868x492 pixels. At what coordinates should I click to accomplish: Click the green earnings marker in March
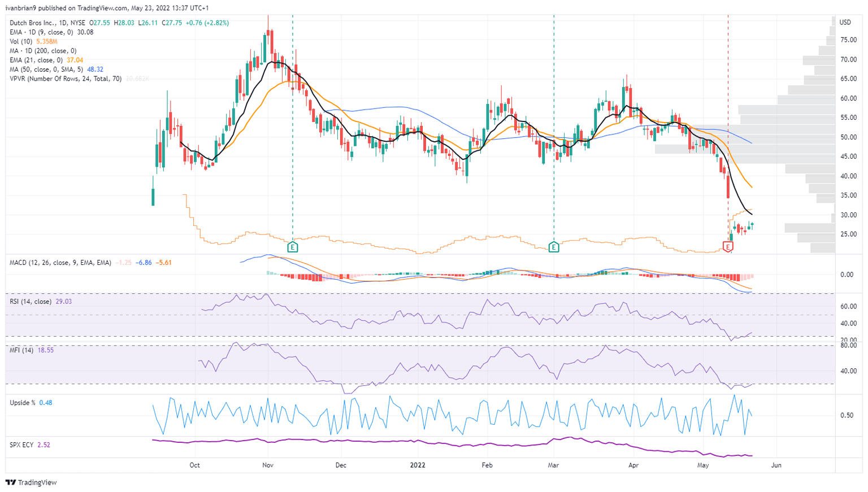coord(554,247)
